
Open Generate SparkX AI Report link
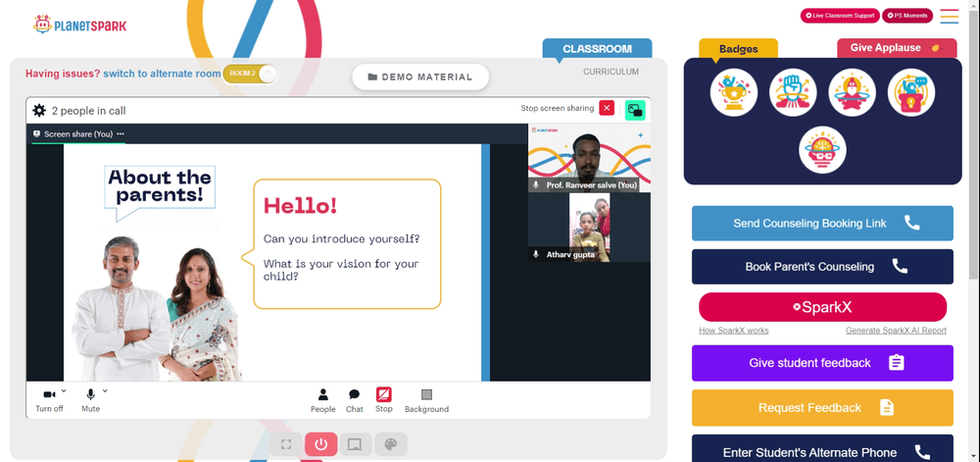[x=897, y=331]
